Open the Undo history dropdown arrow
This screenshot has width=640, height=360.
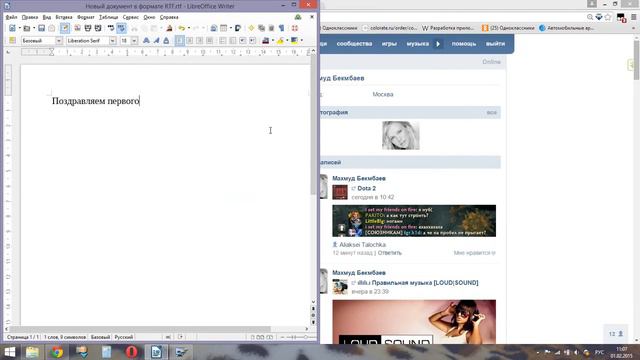(x=189, y=28)
